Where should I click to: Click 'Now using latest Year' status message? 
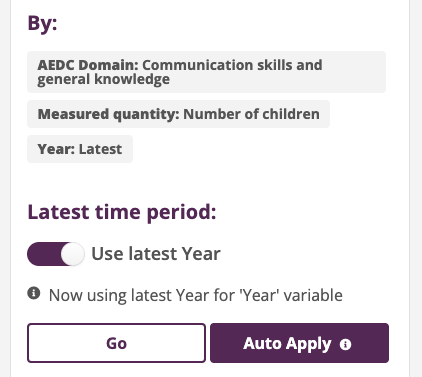(196, 295)
